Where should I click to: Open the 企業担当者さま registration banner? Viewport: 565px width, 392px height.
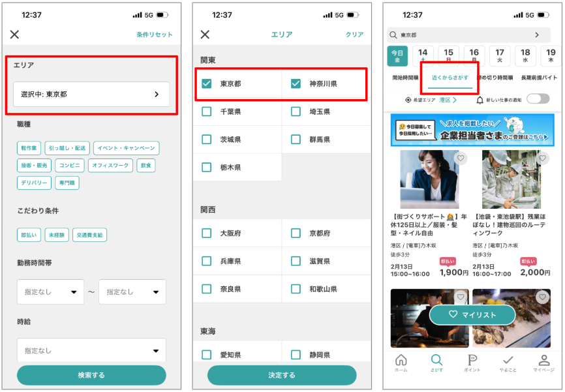click(x=472, y=130)
